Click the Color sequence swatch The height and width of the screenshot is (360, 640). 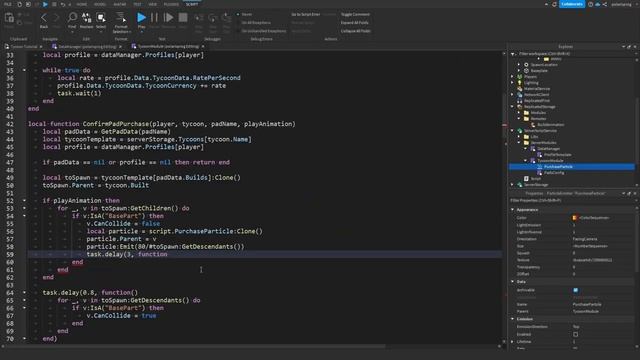tap(575, 218)
